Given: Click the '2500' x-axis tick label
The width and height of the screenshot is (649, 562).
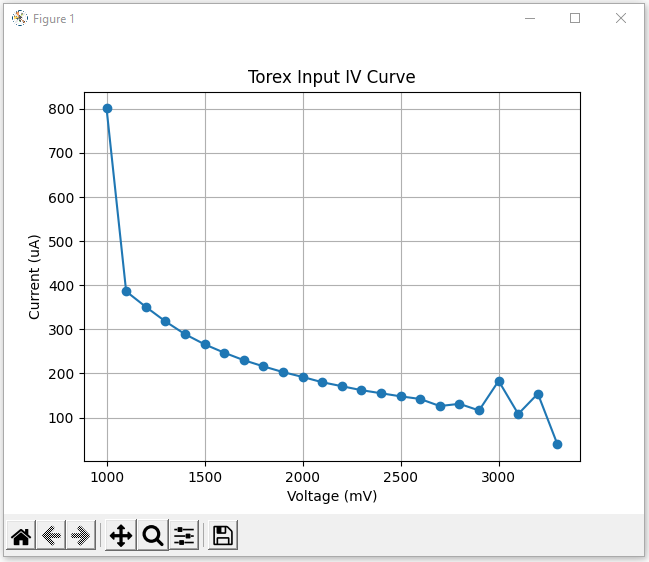Looking at the screenshot, I should [401, 477].
